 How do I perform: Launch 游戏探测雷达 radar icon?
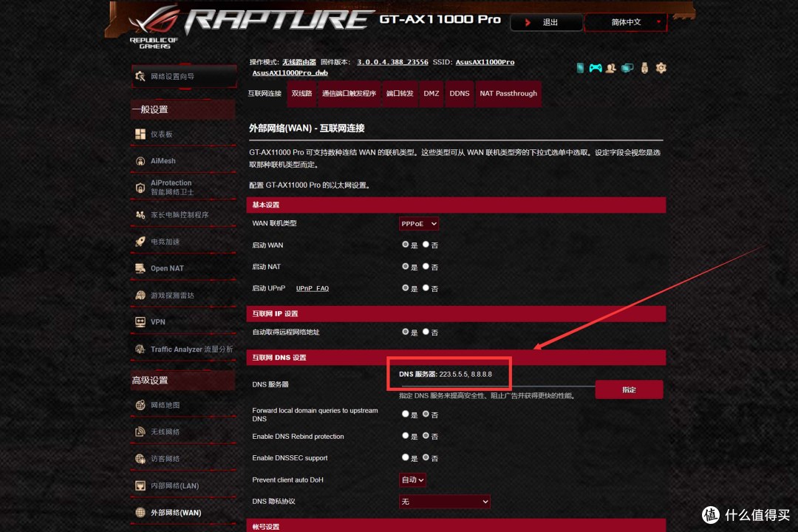point(140,296)
